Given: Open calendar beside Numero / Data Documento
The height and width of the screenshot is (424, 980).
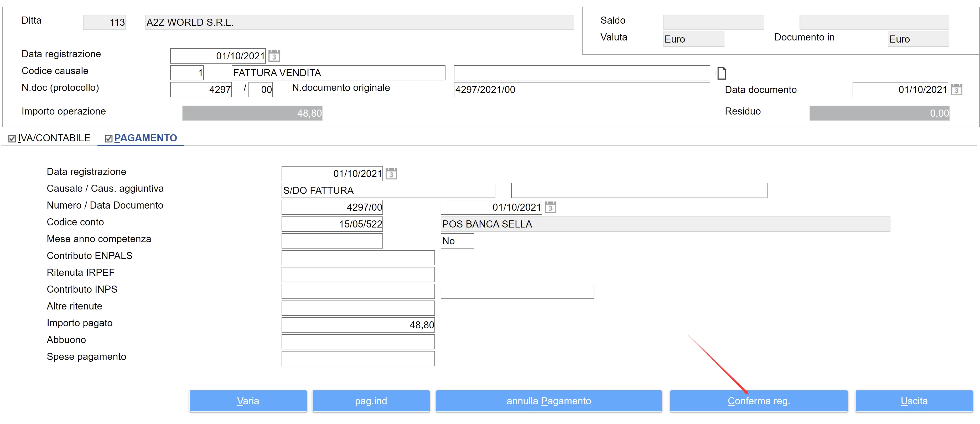Looking at the screenshot, I should 550,208.
